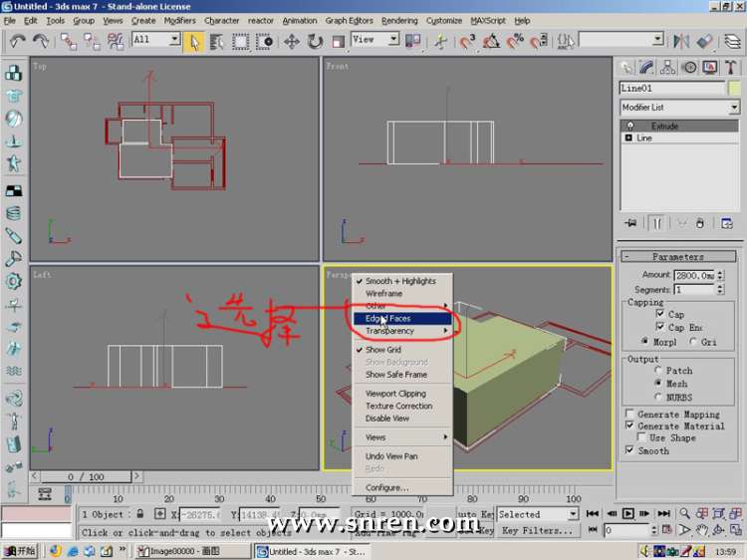The height and width of the screenshot is (560, 747).
Task: Open the Rendering menu
Action: (x=399, y=20)
